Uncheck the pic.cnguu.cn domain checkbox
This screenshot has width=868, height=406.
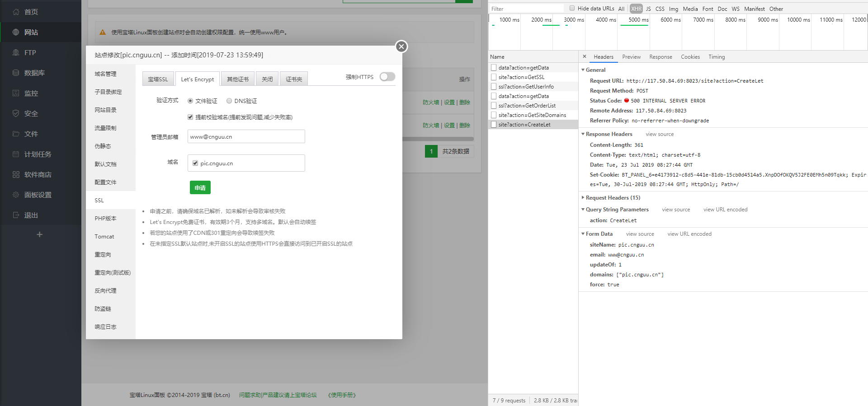[195, 163]
